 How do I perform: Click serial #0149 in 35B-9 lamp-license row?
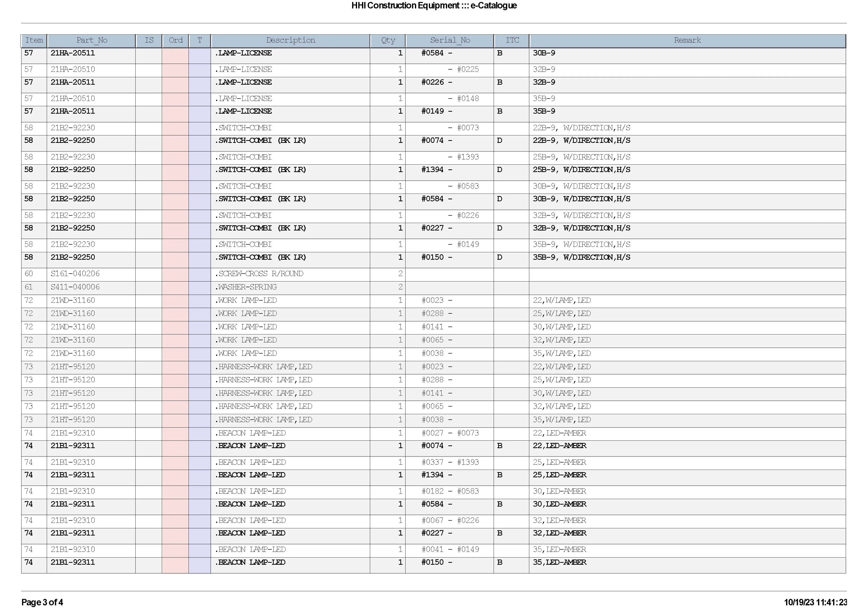click(x=437, y=112)
